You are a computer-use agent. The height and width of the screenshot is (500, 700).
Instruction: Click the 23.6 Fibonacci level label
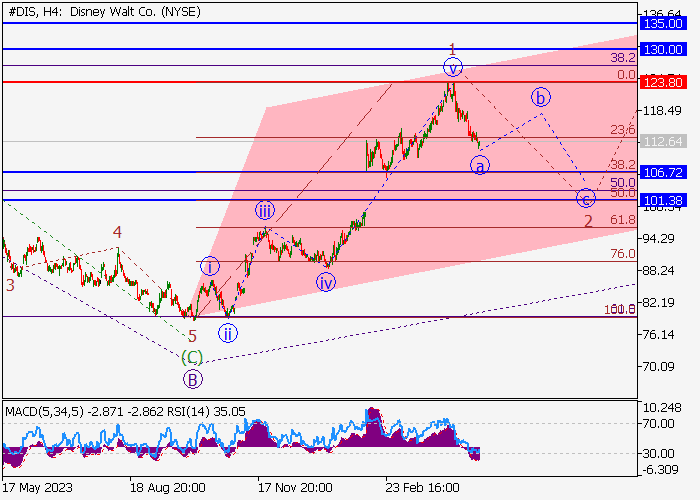tap(623, 130)
